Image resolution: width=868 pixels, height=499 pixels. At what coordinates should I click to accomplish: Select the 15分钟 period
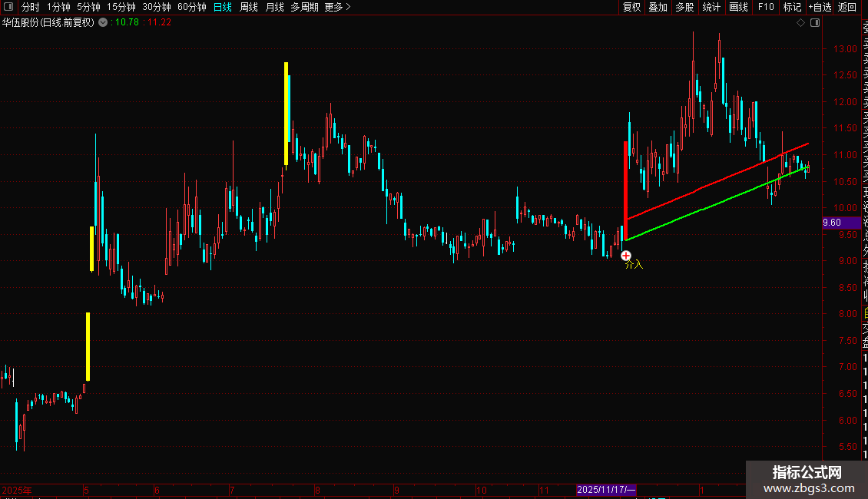tap(121, 7)
